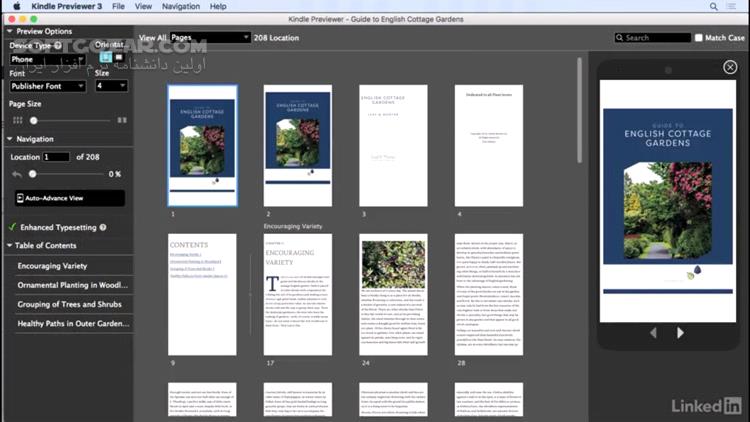
Task: Select title page thumbnail 3
Action: [393, 145]
